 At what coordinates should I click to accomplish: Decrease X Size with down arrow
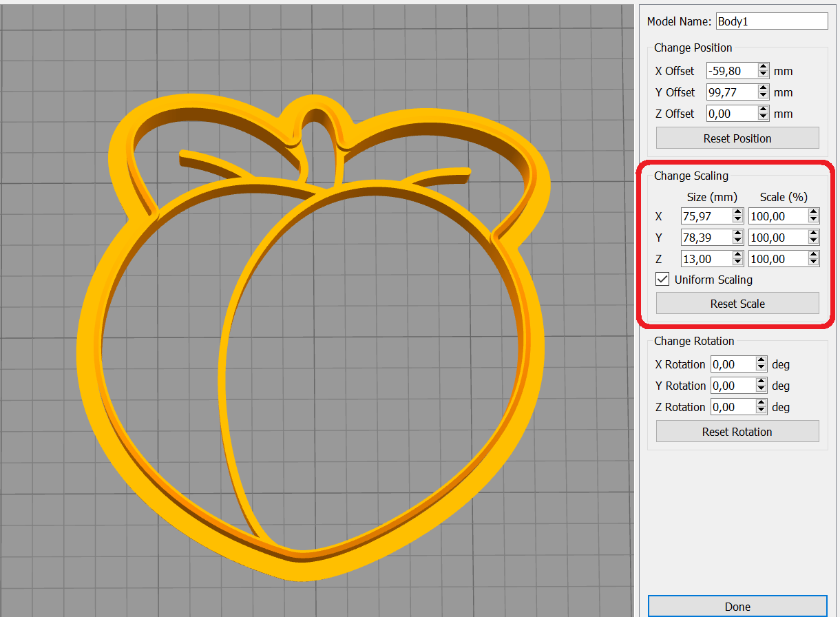[x=738, y=220]
